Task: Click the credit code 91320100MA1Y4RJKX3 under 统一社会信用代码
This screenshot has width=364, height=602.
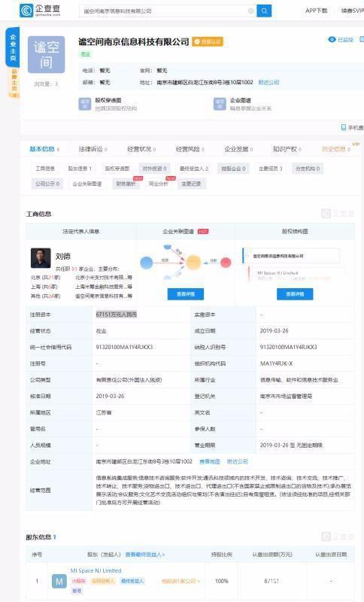Action: pyautogui.click(x=124, y=347)
